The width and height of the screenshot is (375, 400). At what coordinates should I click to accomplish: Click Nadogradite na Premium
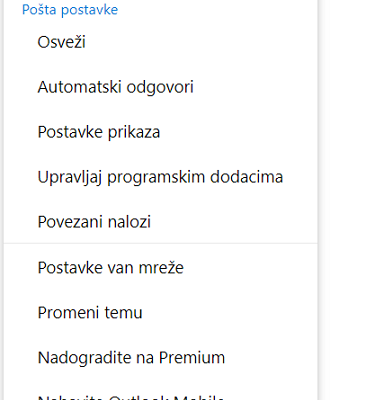[161, 358]
